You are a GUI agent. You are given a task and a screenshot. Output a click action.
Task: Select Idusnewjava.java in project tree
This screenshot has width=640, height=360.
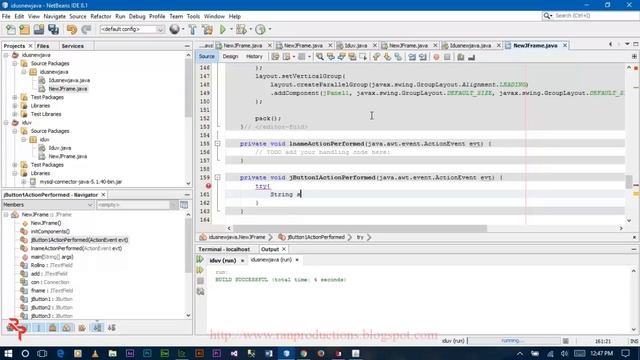click(x=69, y=80)
